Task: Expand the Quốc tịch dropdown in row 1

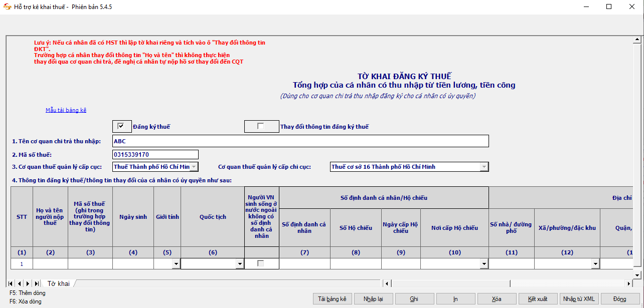Action: click(239, 263)
